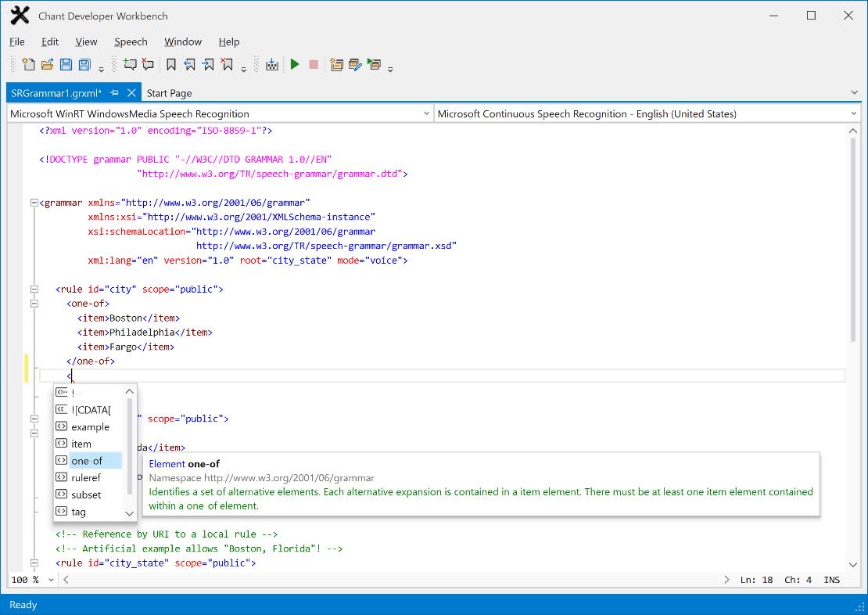Click the run window icon
The image size is (868, 615).
coord(375,64)
